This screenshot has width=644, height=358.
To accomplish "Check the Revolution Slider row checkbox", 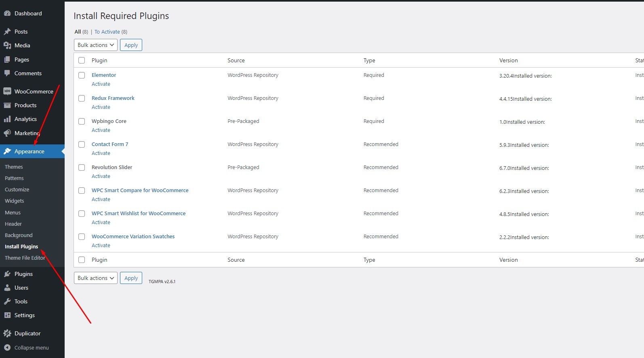I will coord(82,167).
